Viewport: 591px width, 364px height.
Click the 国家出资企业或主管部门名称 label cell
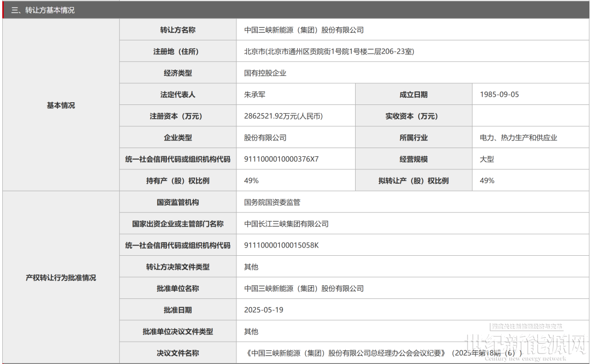click(x=178, y=224)
